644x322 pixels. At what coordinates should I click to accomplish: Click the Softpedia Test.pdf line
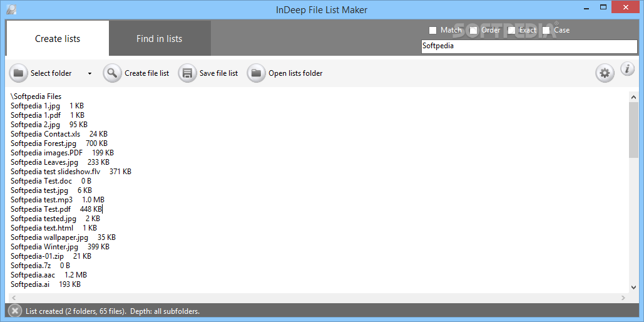(56, 209)
